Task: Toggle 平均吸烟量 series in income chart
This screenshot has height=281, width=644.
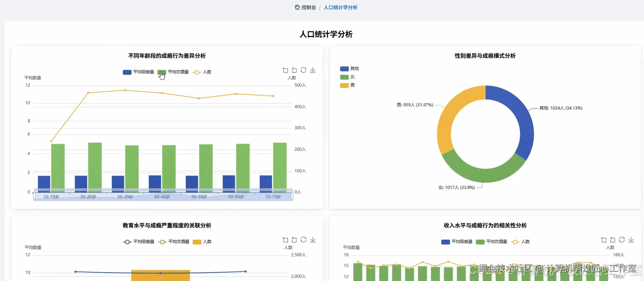Action: point(457,242)
